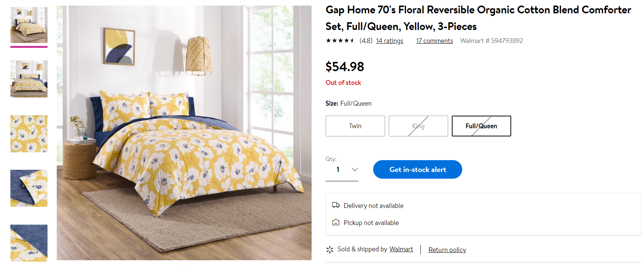Select the King size option
This screenshot has height=268, width=644.
coord(418,126)
